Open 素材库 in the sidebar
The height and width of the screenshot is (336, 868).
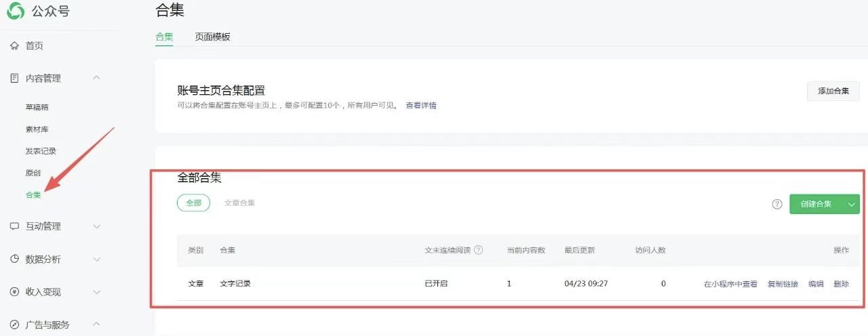37,129
